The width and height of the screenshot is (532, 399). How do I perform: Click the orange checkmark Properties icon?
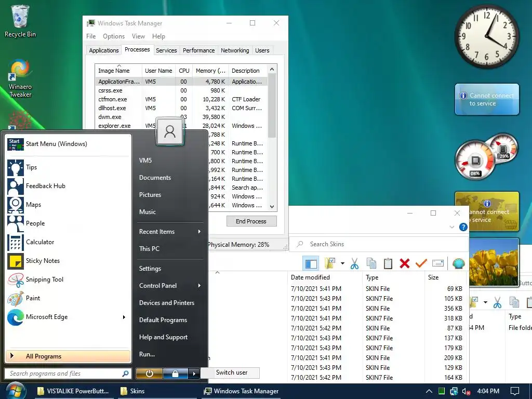click(x=421, y=263)
